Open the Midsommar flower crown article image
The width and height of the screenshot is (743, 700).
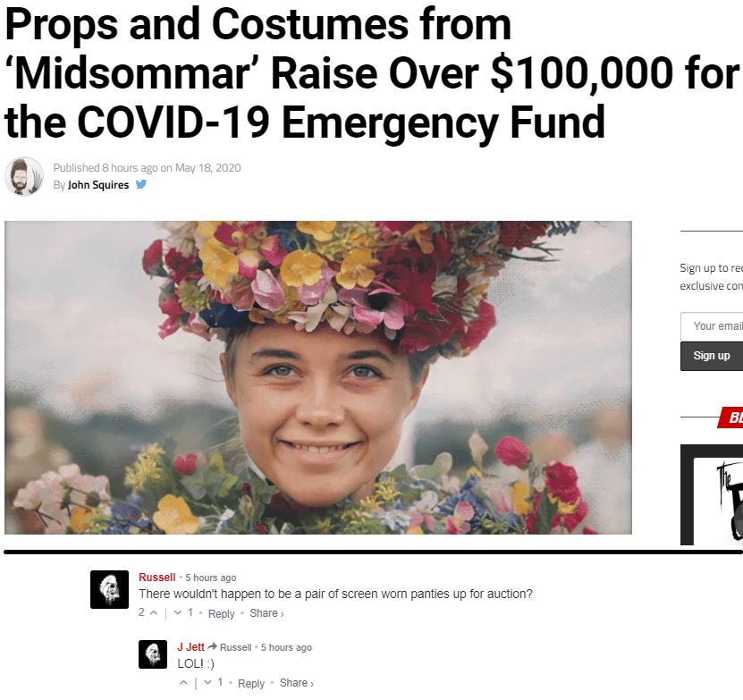318,377
